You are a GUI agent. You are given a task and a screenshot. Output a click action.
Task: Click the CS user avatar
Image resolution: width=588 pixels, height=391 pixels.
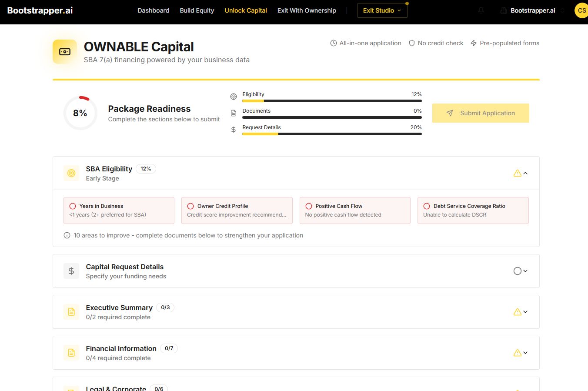coord(581,10)
